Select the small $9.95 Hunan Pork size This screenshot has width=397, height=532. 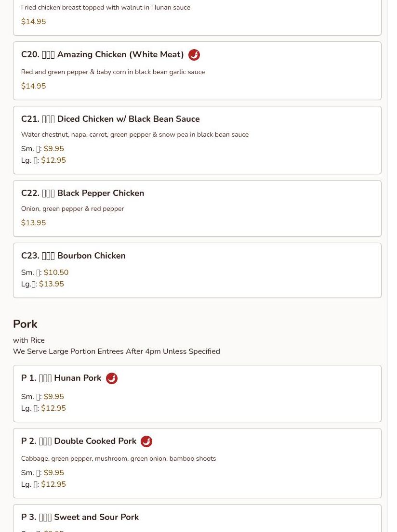[53, 397]
